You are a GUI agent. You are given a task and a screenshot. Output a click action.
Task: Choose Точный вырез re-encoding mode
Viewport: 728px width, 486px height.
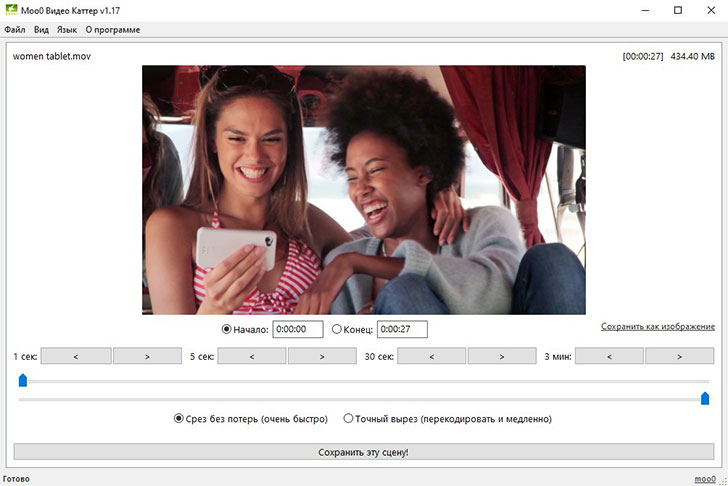349,419
